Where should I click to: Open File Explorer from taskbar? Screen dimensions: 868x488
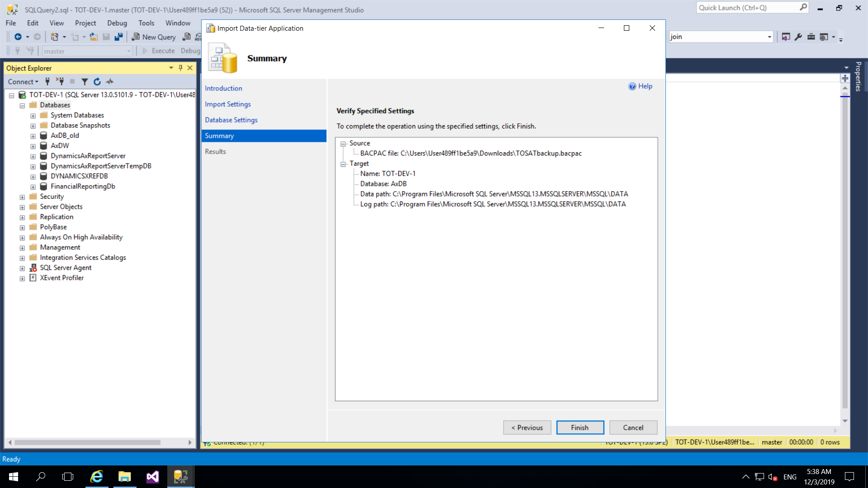click(x=125, y=477)
